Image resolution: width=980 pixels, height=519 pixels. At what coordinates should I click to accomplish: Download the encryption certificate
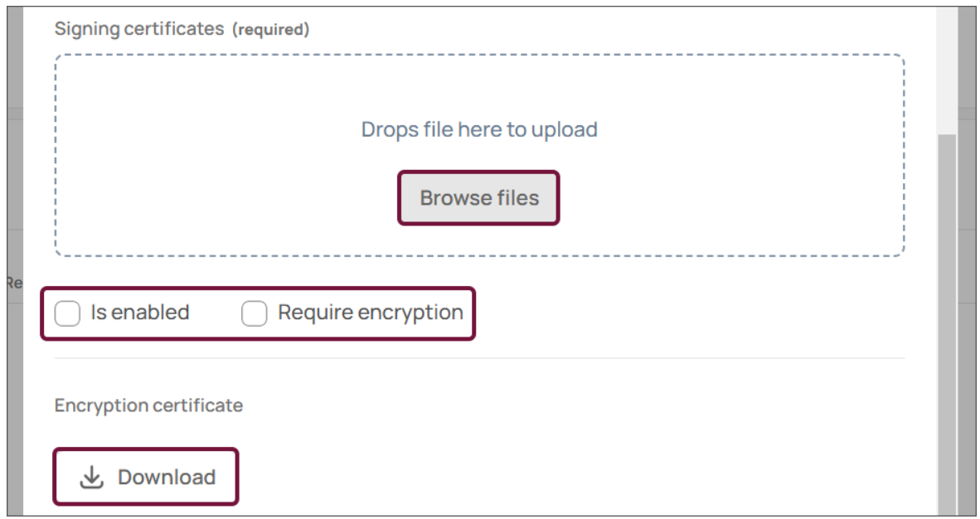tap(146, 477)
